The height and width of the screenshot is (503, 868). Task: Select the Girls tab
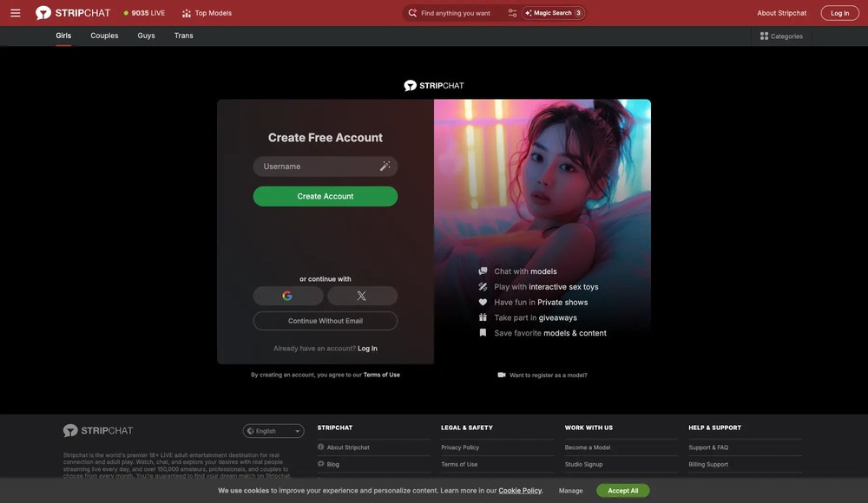click(63, 36)
